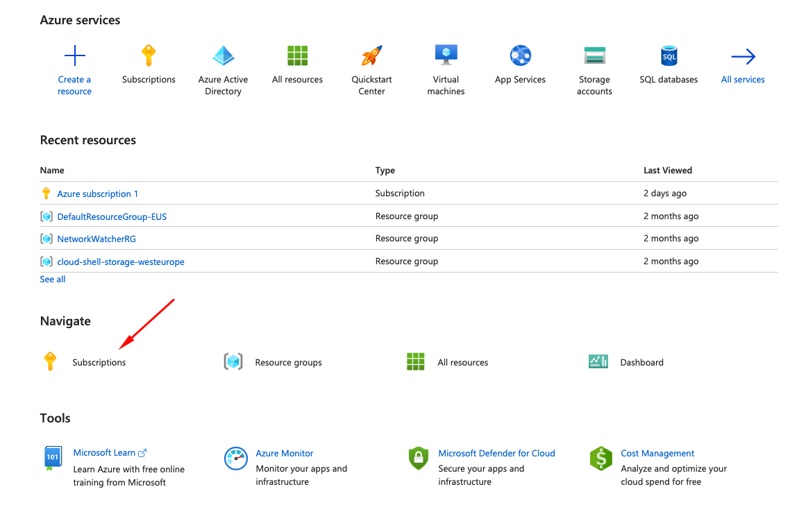Open the SQL databases icon
Screen dimensions: 790x532
tap(669, 55)
